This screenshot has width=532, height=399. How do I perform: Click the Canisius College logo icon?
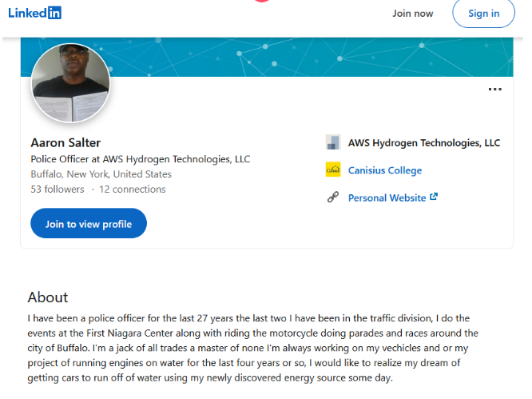(x=333, y=170)
